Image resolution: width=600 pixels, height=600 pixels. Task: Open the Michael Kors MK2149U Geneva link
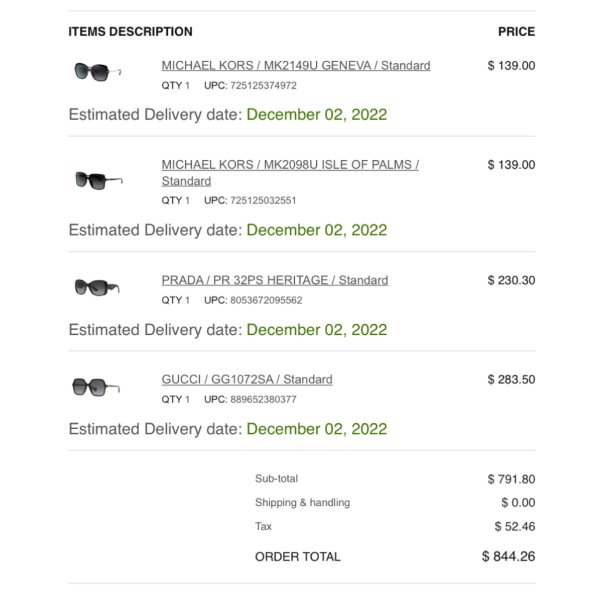coord(296,66)
